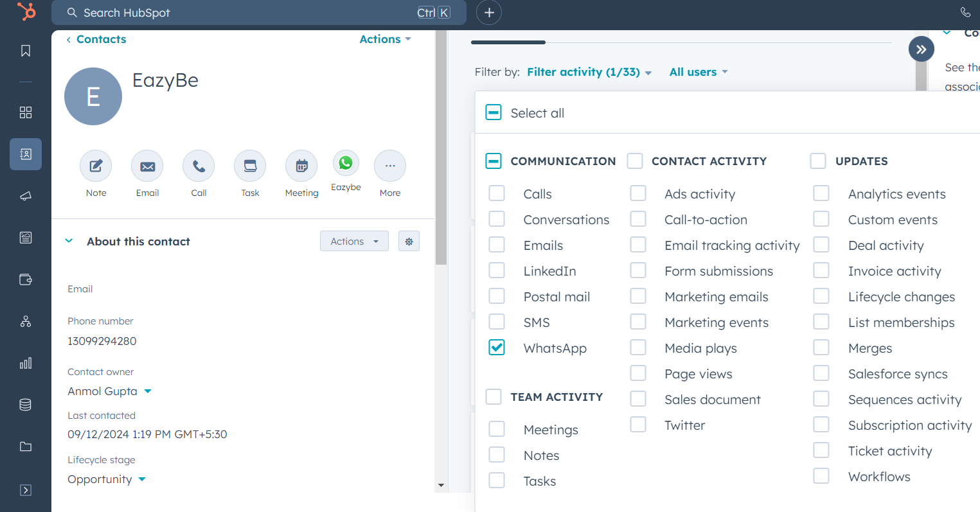Open the Data management database sidebar icon

pos(26,405)
